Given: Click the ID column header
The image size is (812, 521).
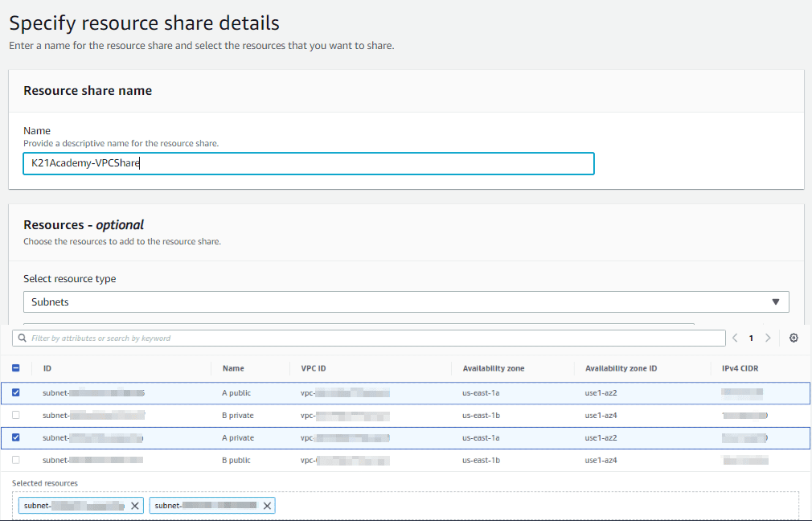Looking at the screenshot, I should (x=47, y=367).
